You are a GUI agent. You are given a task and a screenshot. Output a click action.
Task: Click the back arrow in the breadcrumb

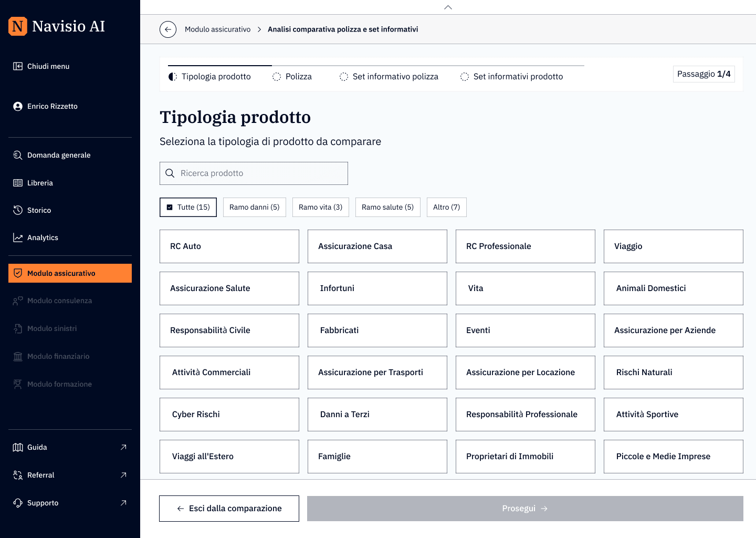(x=168, y=29)
